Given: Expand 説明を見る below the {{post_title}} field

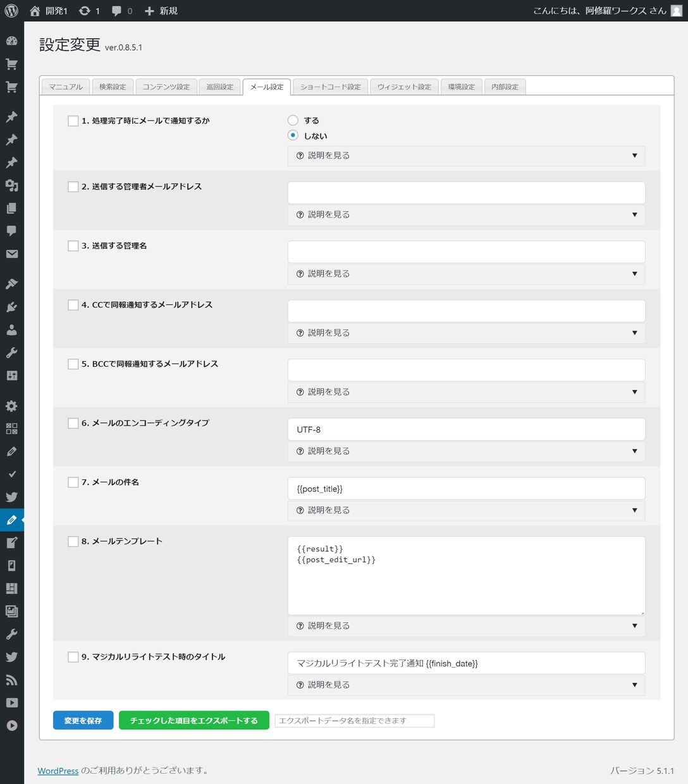Looking at the screenshot, I should [x=466, y=510].
